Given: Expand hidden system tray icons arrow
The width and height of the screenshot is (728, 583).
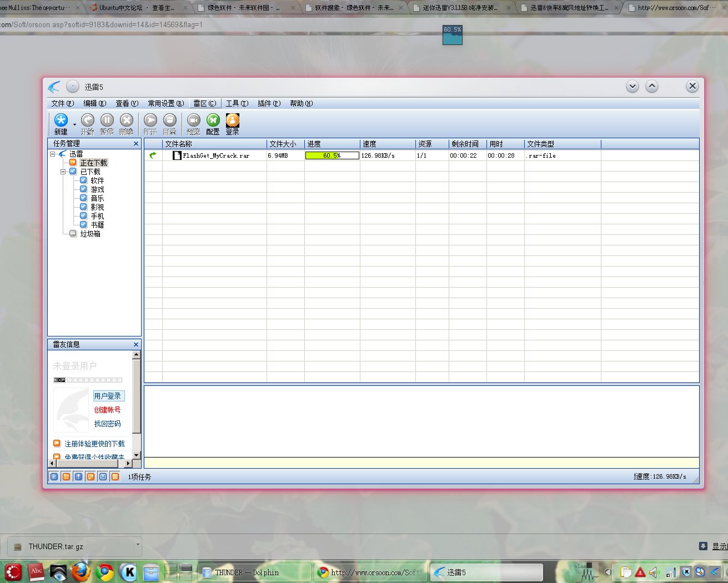Looking at the screenshot, I should (x=608, y=572).
